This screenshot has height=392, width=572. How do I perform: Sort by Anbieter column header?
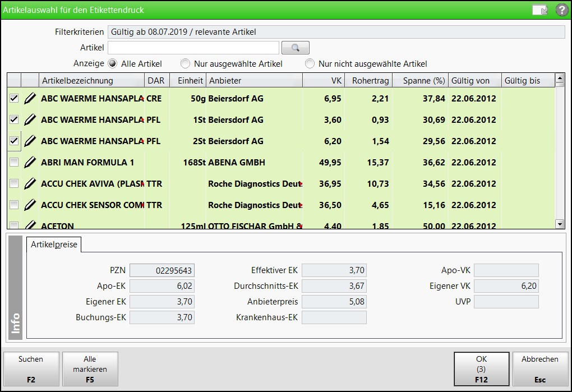(x=254, y=81)
